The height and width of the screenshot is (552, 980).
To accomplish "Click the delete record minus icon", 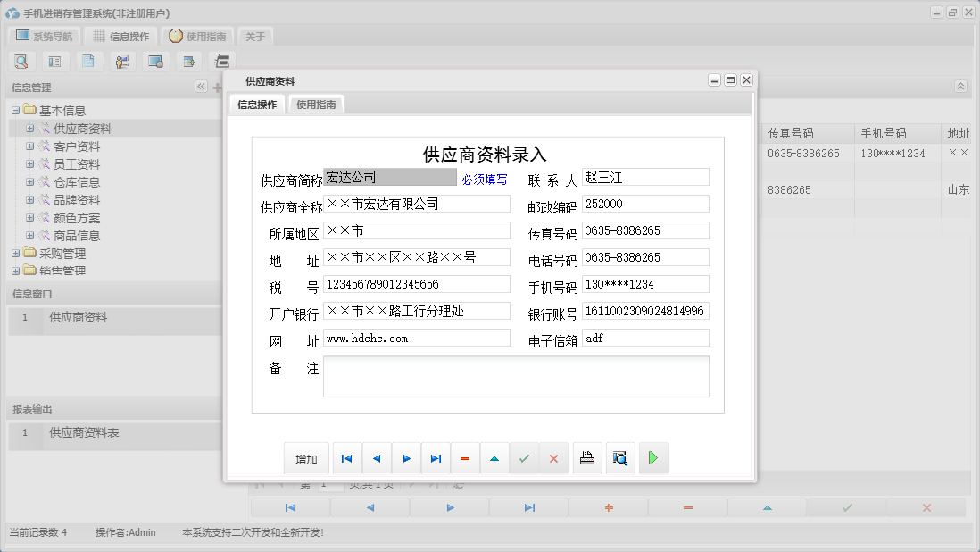I will pyautogui.click(x=465, y=457).
